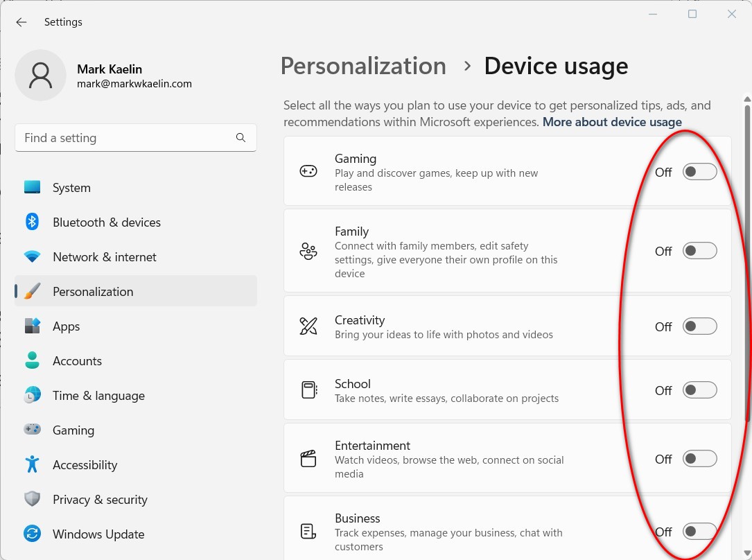Click the Privacy & security shield icon
Viewport: 752px width, 560px height.
pos(32,499)
